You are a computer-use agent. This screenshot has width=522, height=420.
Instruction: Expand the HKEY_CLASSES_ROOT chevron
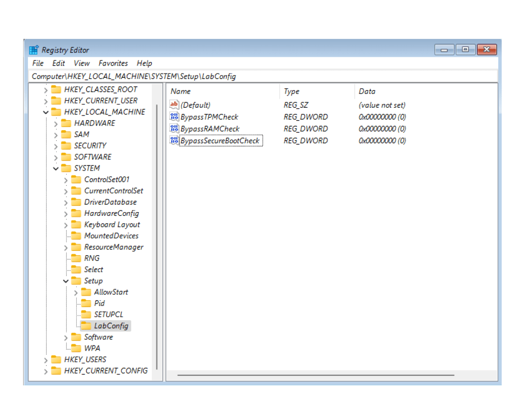point(46,90)
